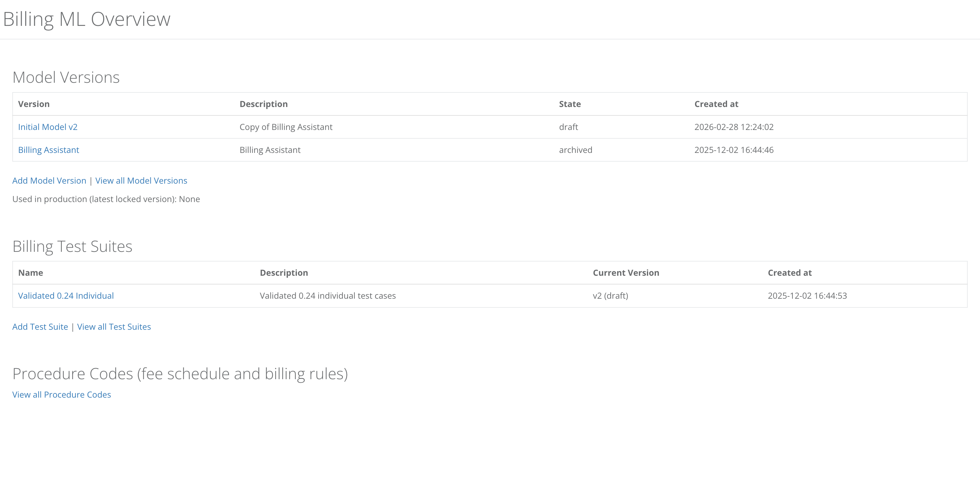Click View all Procedure Codes
The width and height of the screenshot is (980, 492).
point(62,395)
